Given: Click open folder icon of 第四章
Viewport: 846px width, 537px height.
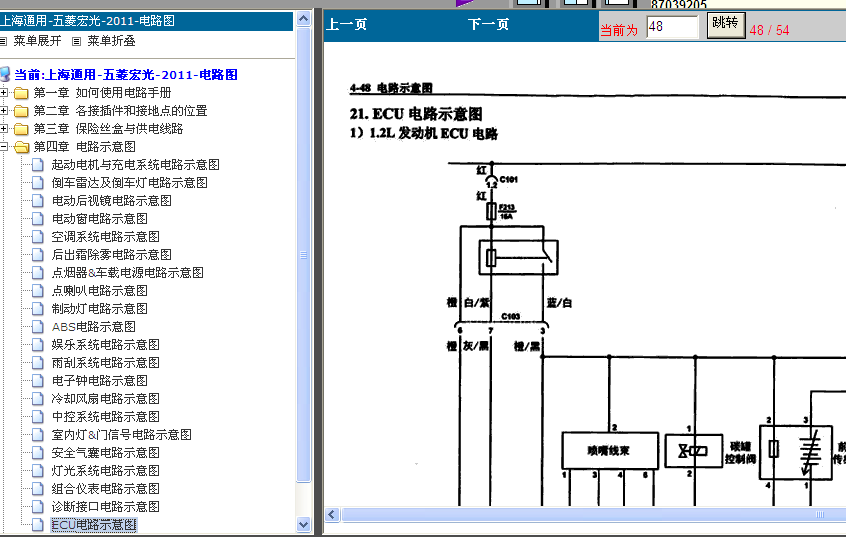Looking at the screenshot, I should (x=21, y=147).
